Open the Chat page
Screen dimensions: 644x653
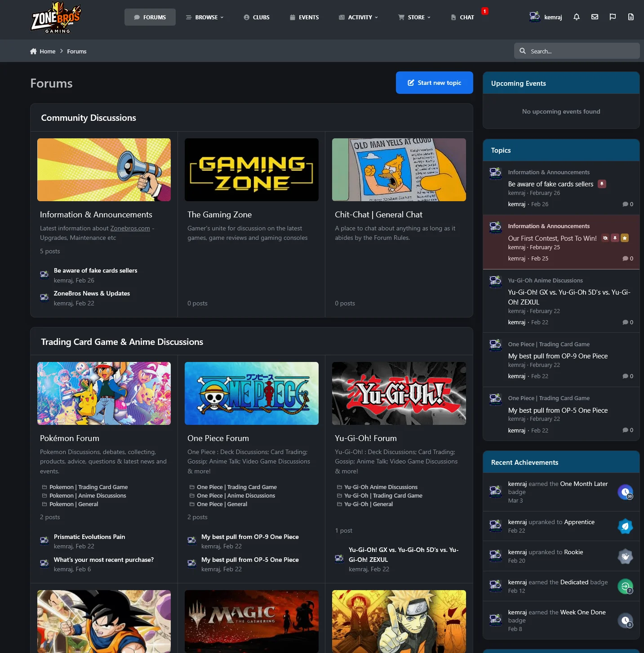(x=462, y=17)
